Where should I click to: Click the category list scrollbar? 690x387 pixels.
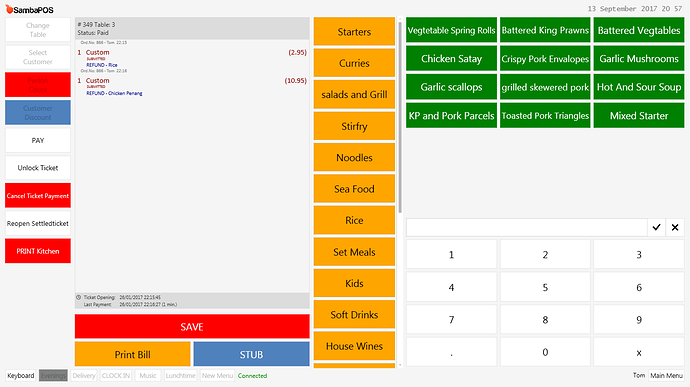click(x=400, y=117)
